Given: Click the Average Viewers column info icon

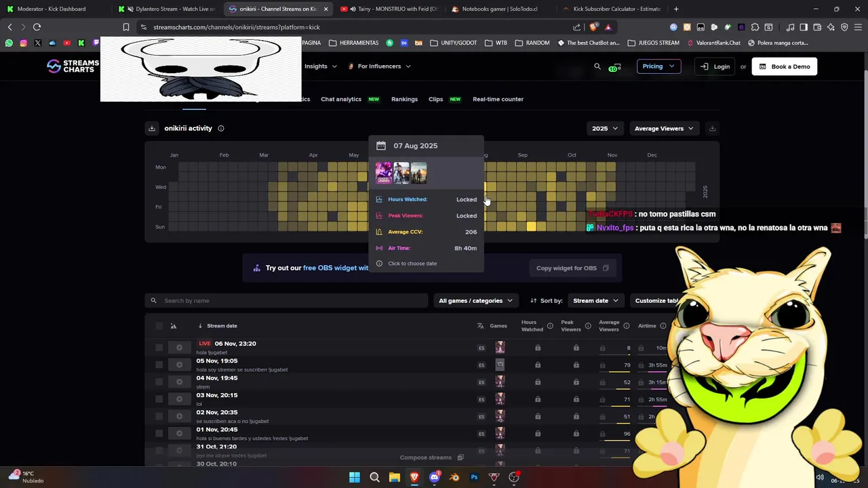Looking at the screenshot, I should click(626, 326).
